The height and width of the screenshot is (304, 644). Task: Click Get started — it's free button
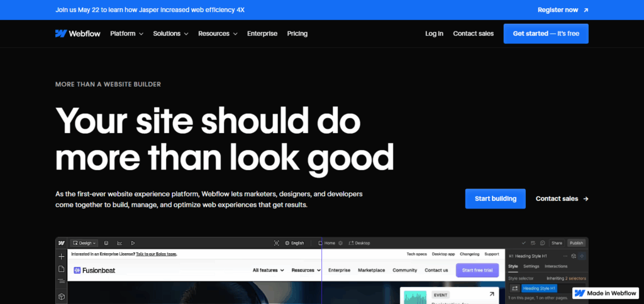pos(546,34)
